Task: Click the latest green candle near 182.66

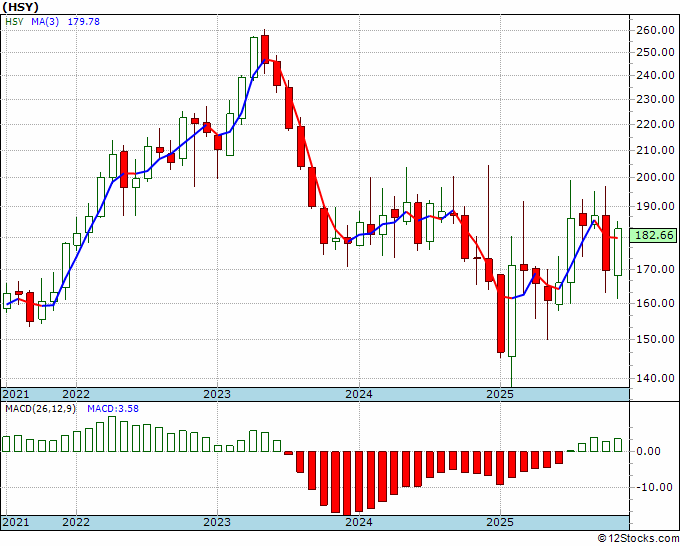Action: pyautogui.click(x=618, y=252)
